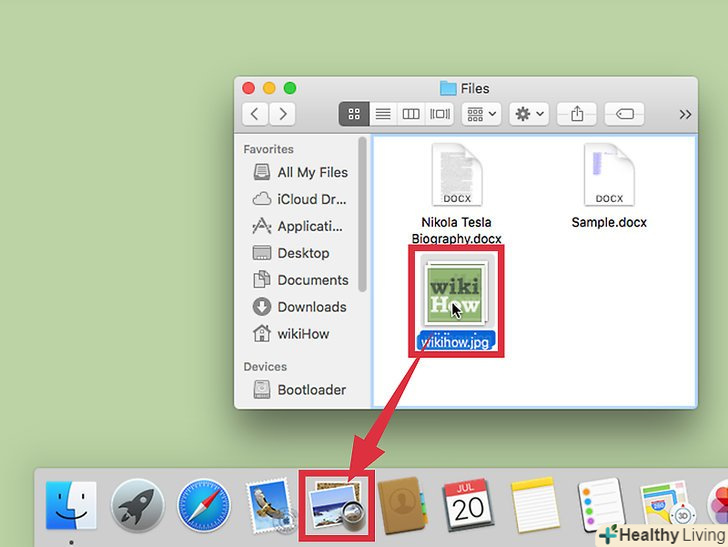The width and height of the screenshot is (728, 547).
Task: Open Downloads in sidebar
Action: click(299, 307)
